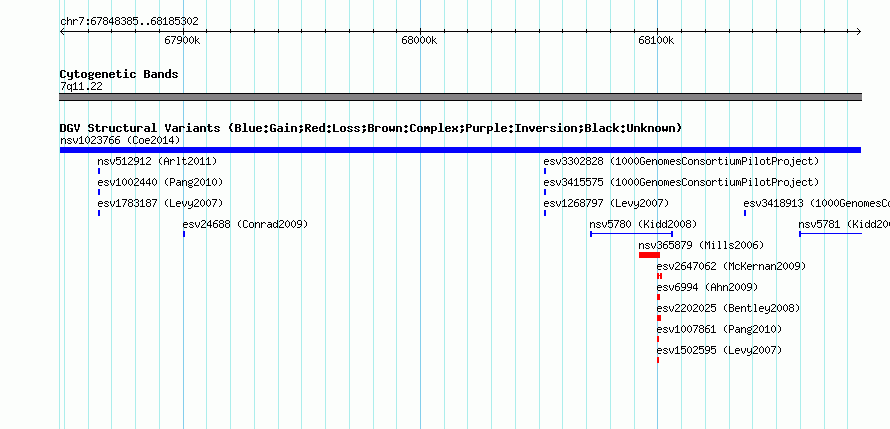
Task: Click the chr7:67848385..68185302 coordinates label
Action: (129, 22)
